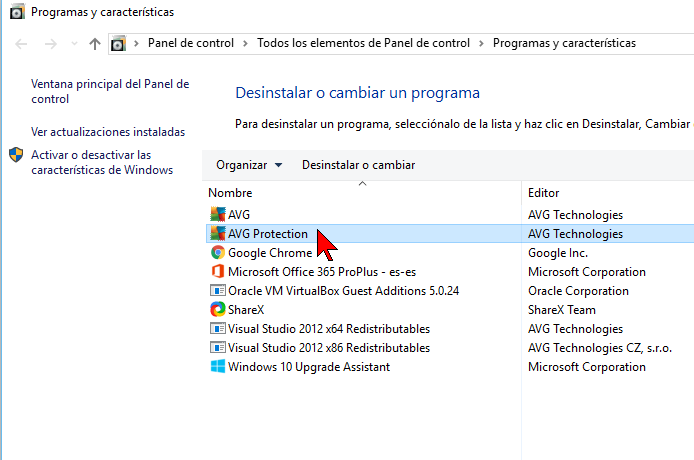The height and width of the screenshot is (460, 694).
Task: Select Visual Studio 2012 x86 Redistributables
Action: pyautogui.click(x=329, y=348)
